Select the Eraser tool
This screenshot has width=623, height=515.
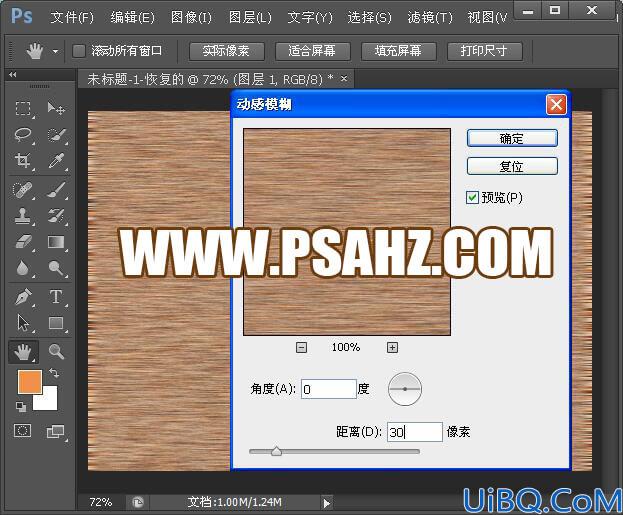23,242
